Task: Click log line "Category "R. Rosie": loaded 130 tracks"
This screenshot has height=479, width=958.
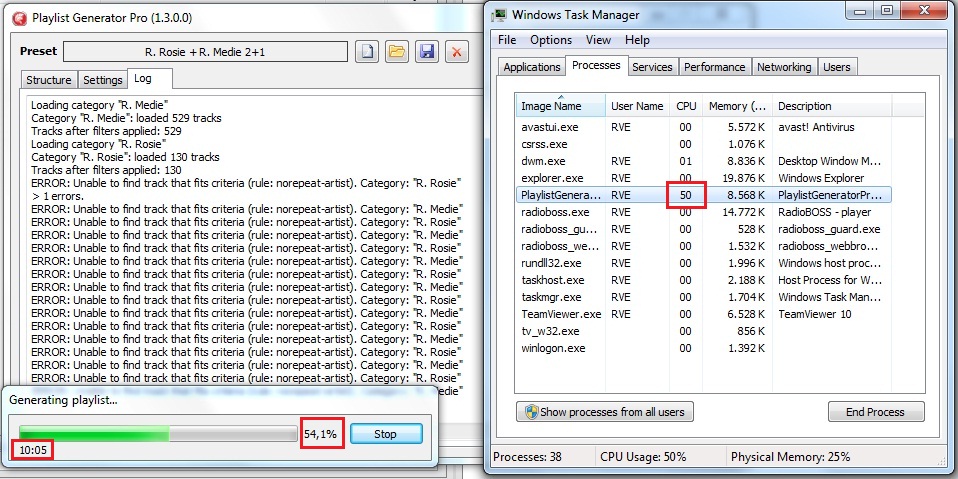Action: click(x=125, y=157)
